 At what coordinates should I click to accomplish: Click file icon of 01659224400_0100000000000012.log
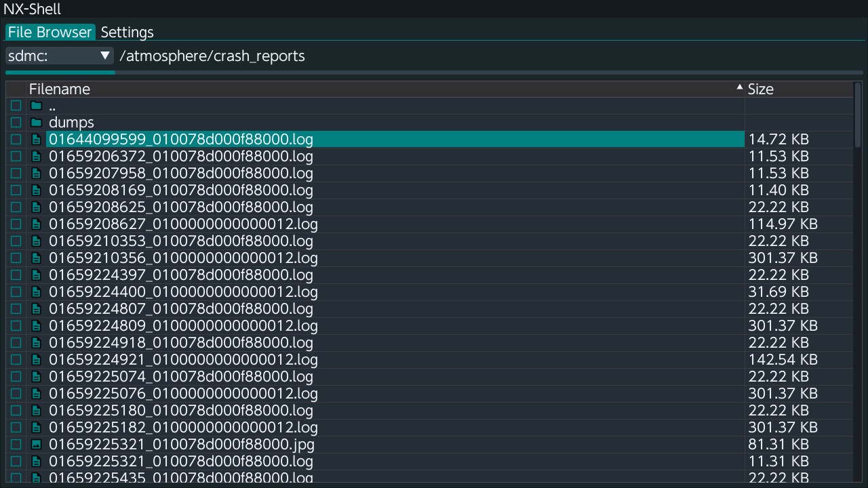[x=37, y=292]
